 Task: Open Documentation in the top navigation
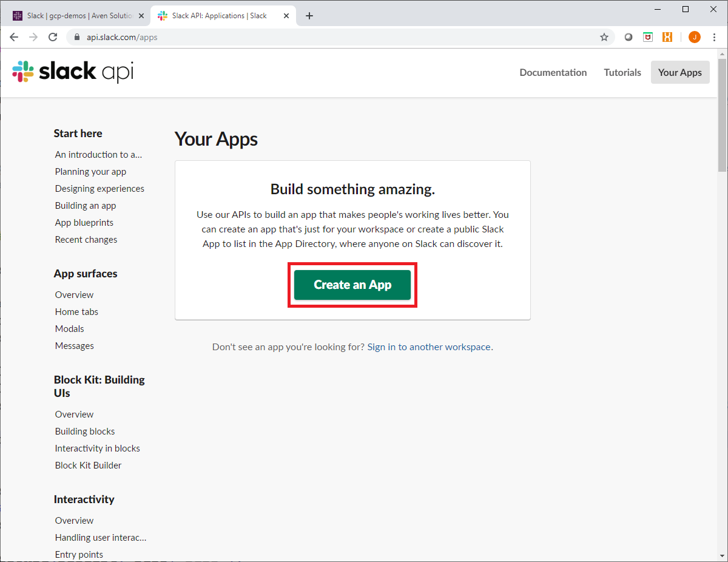(x=553, y=72)
